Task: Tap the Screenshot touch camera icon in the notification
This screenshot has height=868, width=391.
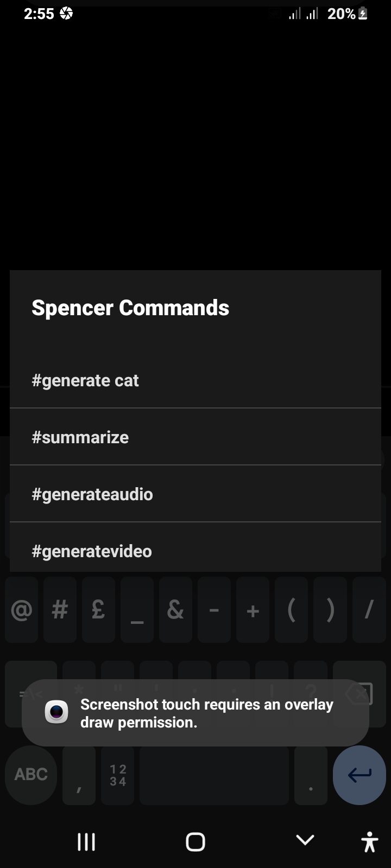Action: click(56, 713)
